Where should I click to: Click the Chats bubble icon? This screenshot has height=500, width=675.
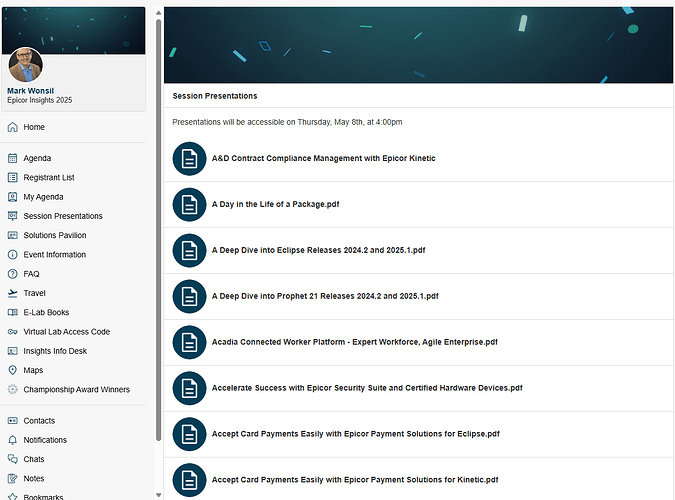click(12, 459)
